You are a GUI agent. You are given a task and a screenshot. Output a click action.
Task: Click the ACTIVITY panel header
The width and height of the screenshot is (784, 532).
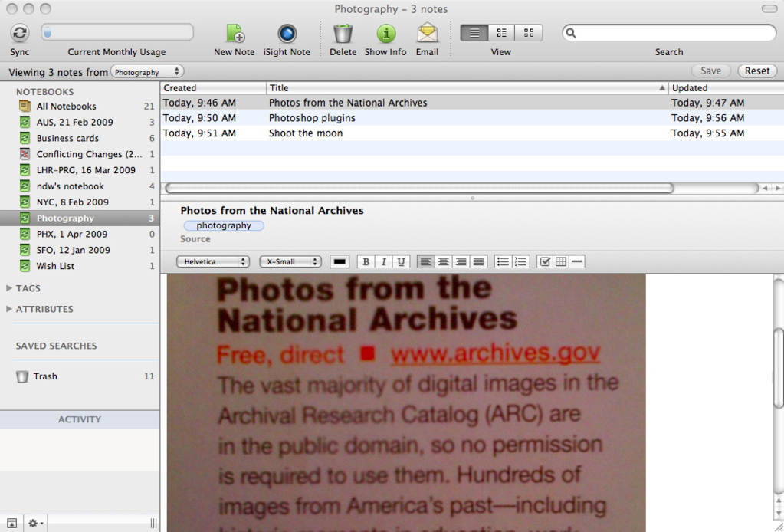(80, 419)
